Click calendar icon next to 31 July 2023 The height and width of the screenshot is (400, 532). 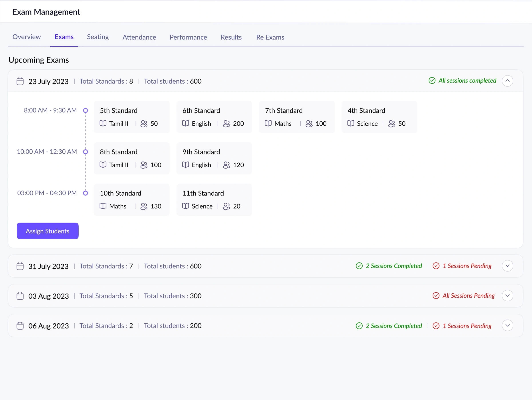click(20, 266)
